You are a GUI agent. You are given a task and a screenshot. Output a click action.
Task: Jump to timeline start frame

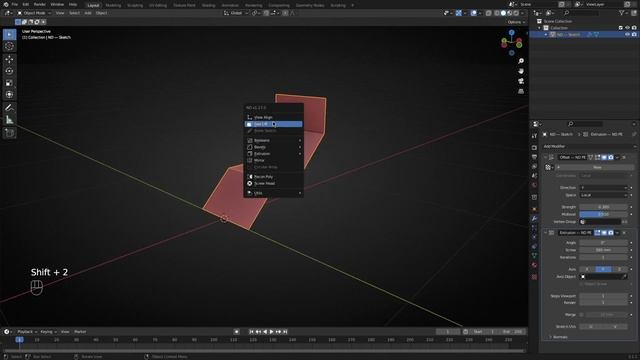(x=251, y=332)
